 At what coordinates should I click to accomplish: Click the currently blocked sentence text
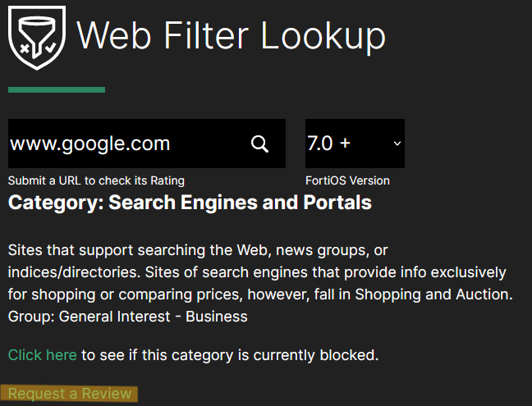point(230,355)
